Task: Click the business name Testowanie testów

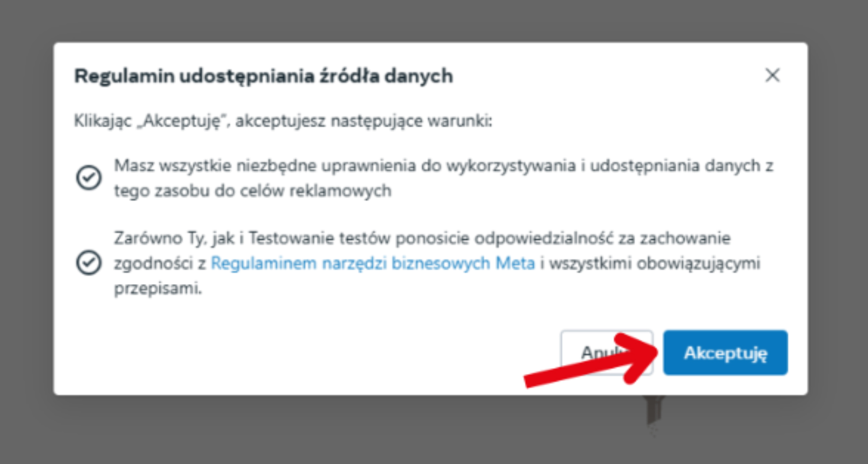Action: pyautogui.click(x=320, y=238)
